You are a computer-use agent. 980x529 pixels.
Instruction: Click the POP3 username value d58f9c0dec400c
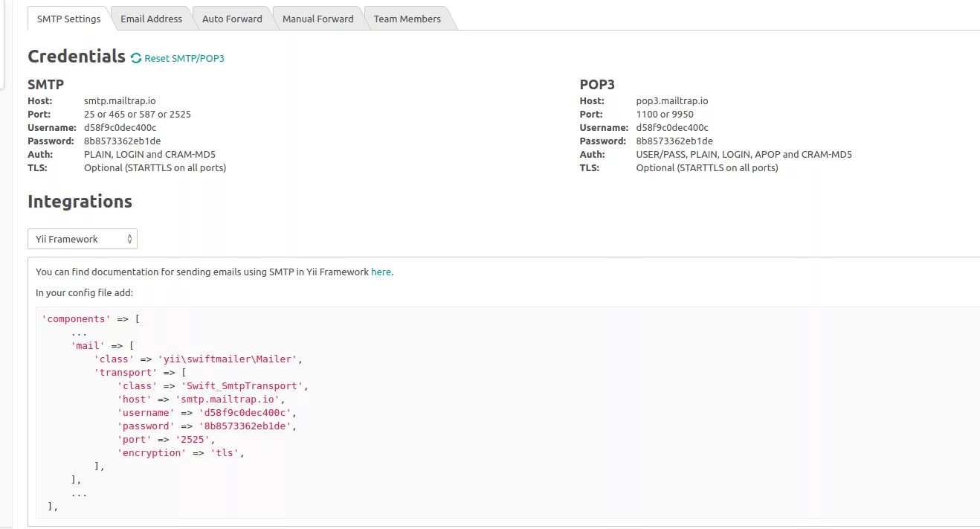click(x=673, y=127)
